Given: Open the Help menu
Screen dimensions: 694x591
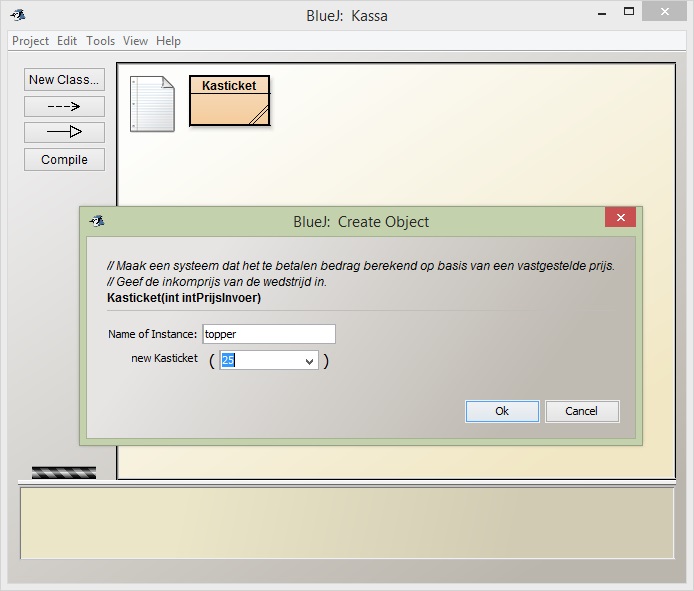Looking at the screenshot, I should [168, 41].
